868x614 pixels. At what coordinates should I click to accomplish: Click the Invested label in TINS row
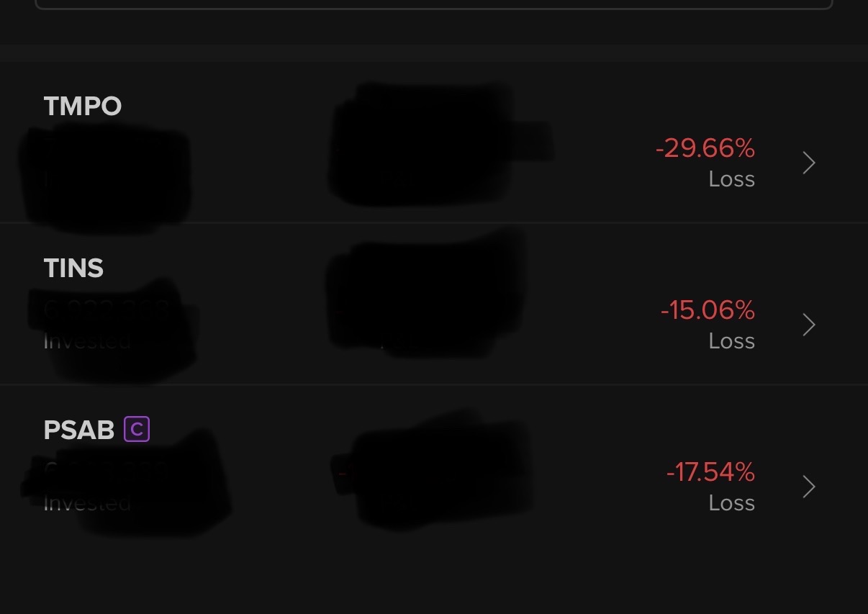tap(86, 340)
